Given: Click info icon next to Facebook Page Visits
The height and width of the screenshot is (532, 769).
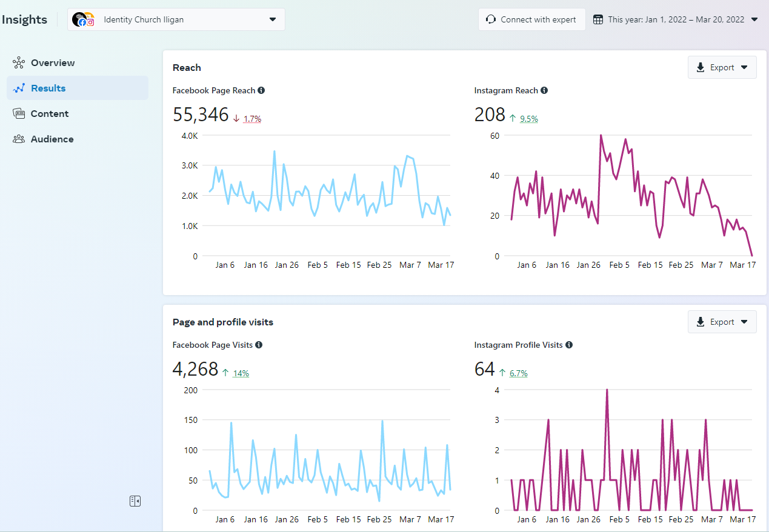Looking at the screenshot, I should [x=259, y=345].
